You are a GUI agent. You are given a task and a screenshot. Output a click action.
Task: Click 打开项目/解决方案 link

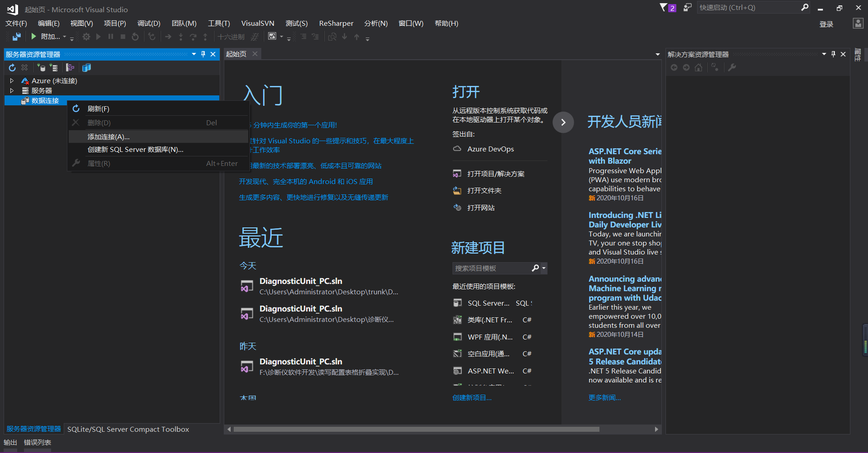(495, 174)
